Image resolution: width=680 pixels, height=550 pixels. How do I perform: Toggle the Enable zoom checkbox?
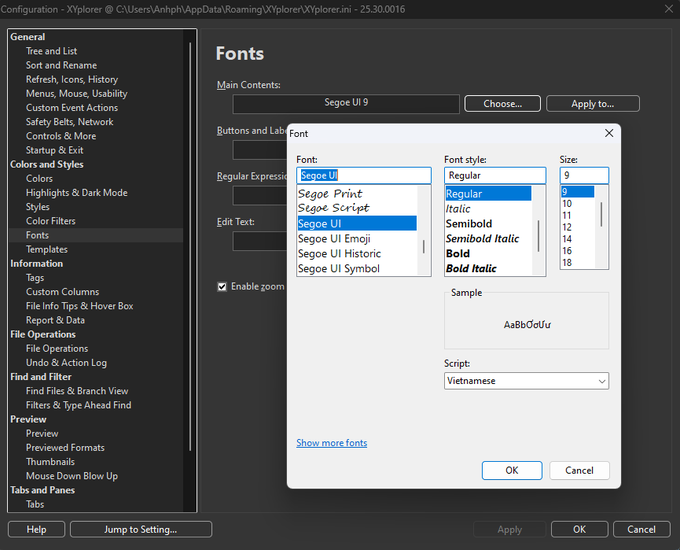[x=222, y=287]
